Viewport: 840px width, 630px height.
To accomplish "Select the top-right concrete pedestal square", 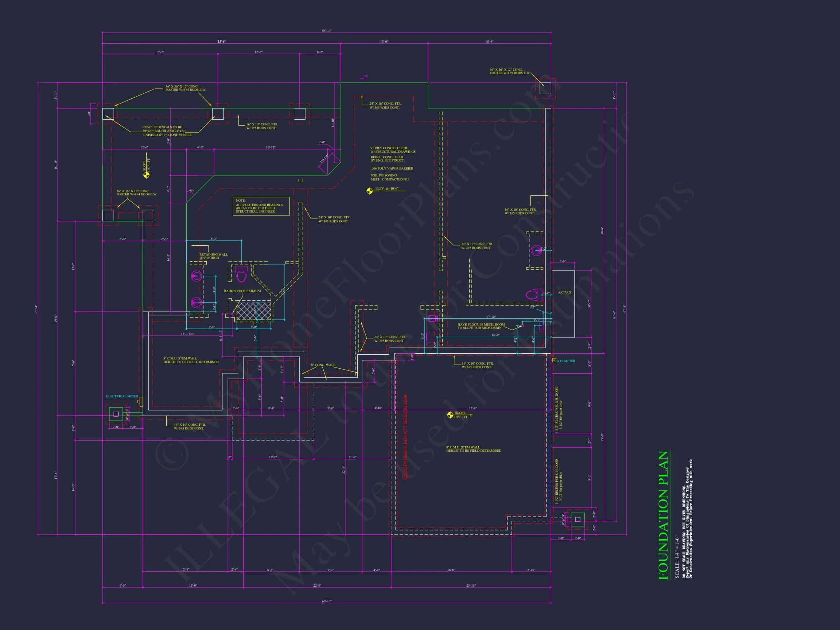I will tap(545, 89).
